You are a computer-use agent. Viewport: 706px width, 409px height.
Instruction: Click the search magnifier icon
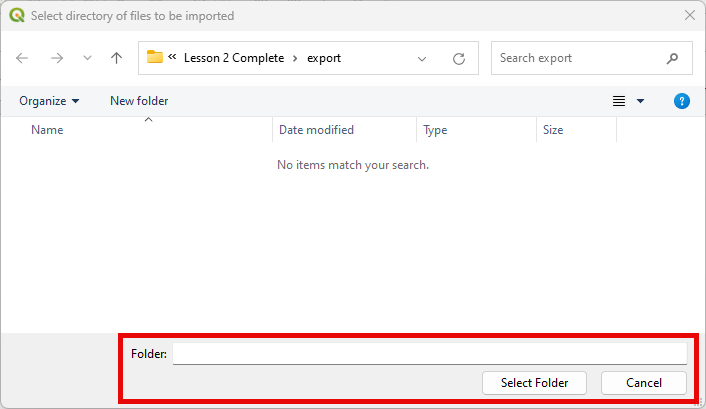[x=672, y=58]
